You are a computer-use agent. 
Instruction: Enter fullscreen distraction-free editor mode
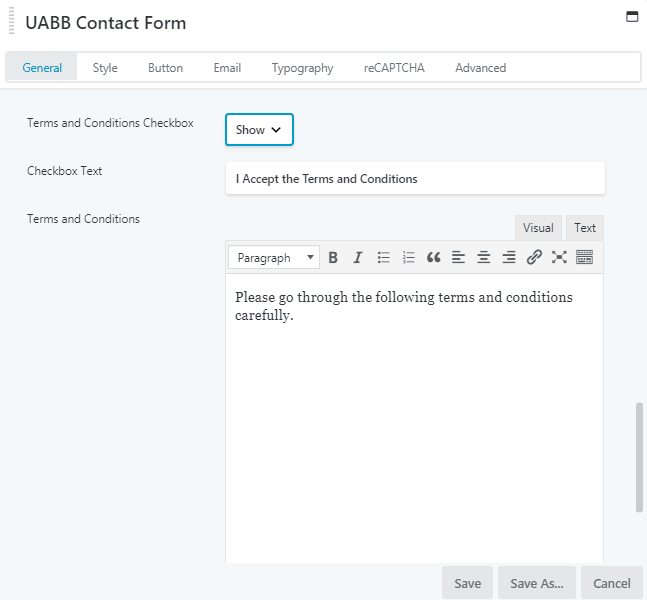tap(559, 258)
